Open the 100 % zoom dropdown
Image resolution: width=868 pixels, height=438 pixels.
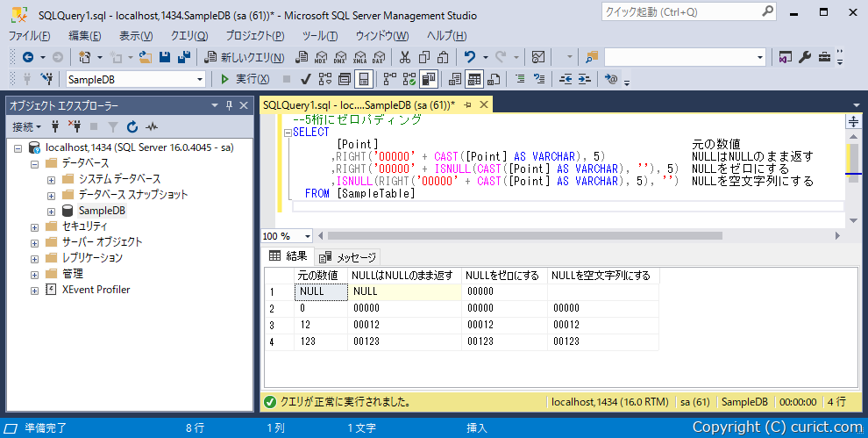coord(308,236)
